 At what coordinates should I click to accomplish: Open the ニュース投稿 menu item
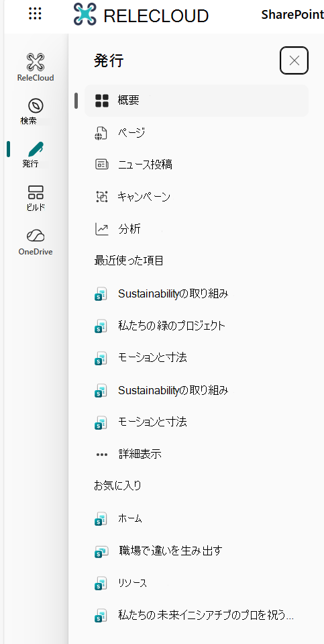click(197, 165)
